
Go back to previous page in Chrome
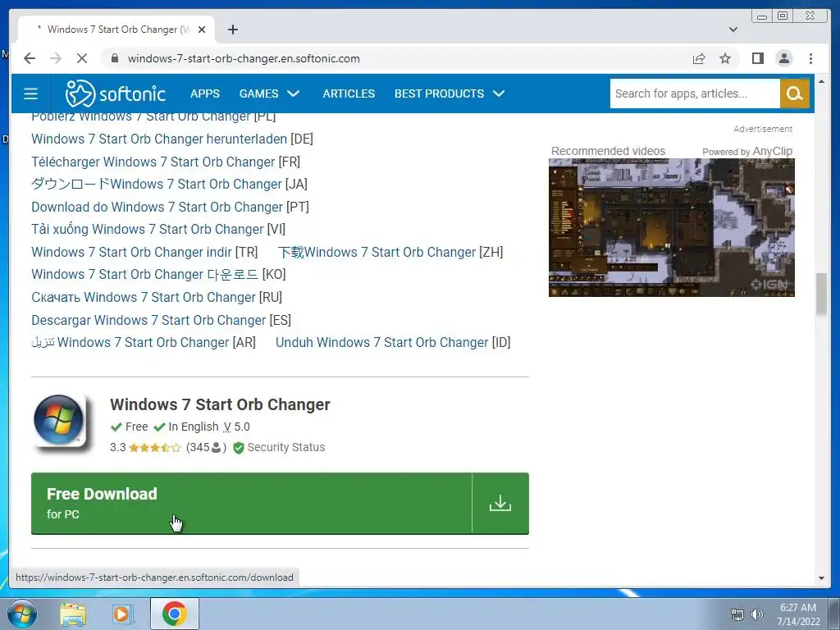pos(30,58)
